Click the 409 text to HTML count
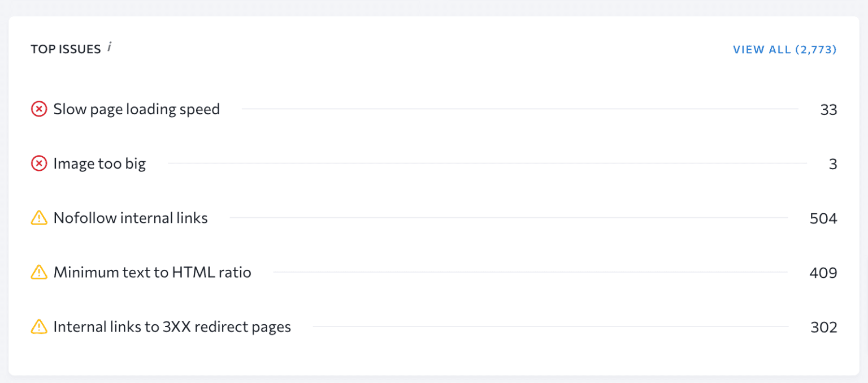868x383 pixels. tap(823, 273)
